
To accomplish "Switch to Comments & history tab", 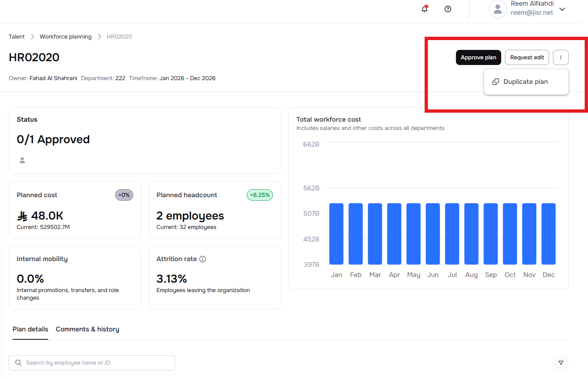I will pyautogui.click(x=87, y=329).
